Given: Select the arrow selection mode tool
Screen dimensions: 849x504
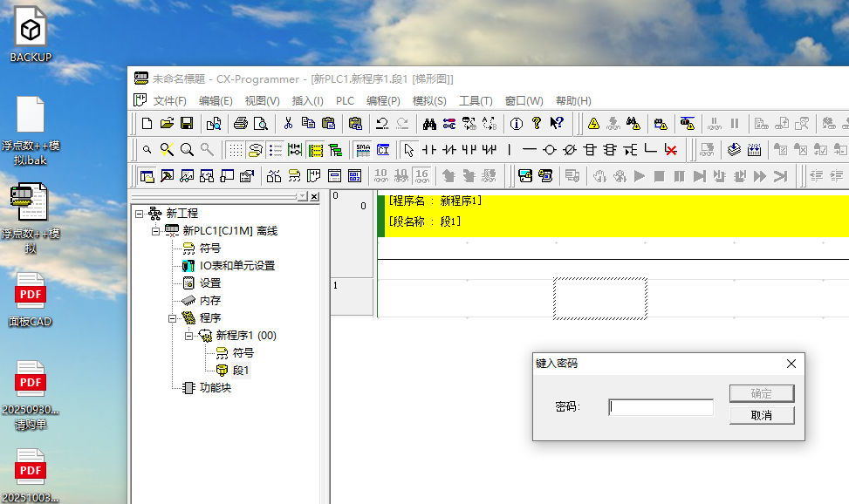Looking at the screenshot, I should pos(409,150).
